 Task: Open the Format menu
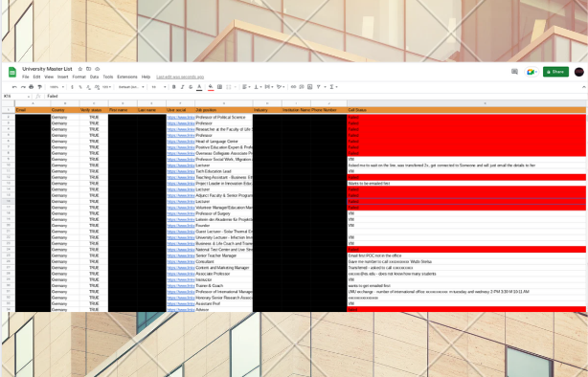(x=79, y=77)
